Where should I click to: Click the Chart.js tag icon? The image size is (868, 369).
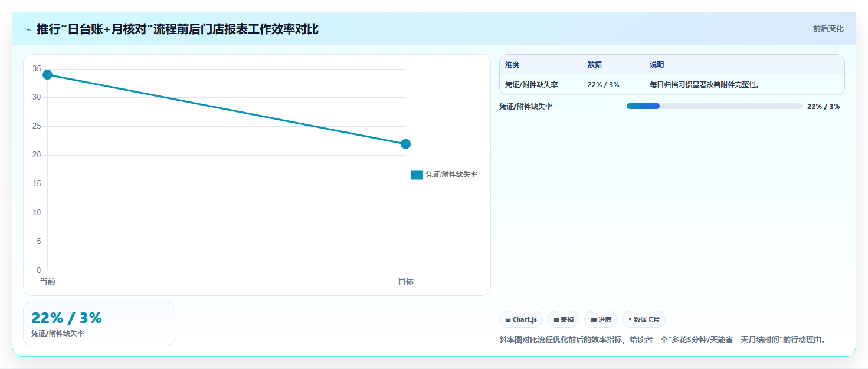[508, 319]
